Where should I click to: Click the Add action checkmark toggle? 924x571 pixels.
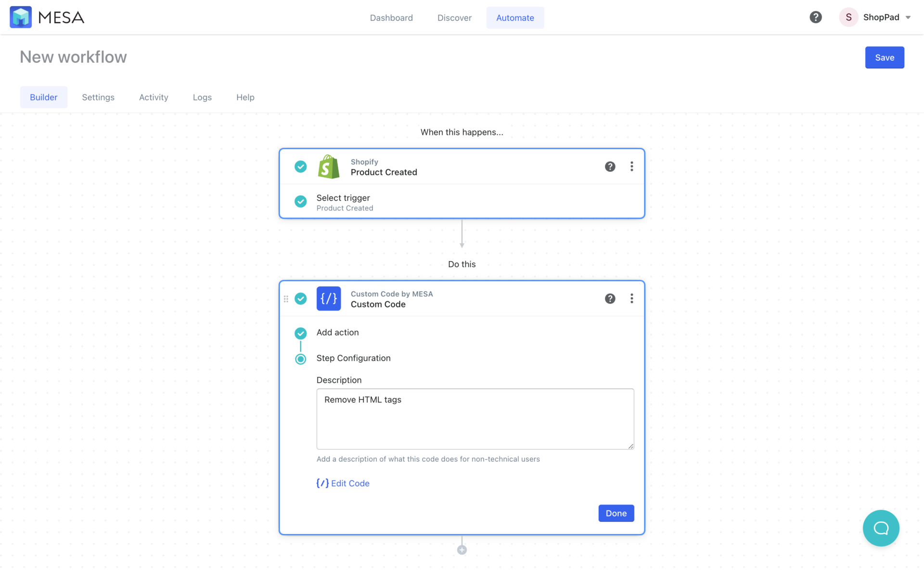(x=300, y=333)
